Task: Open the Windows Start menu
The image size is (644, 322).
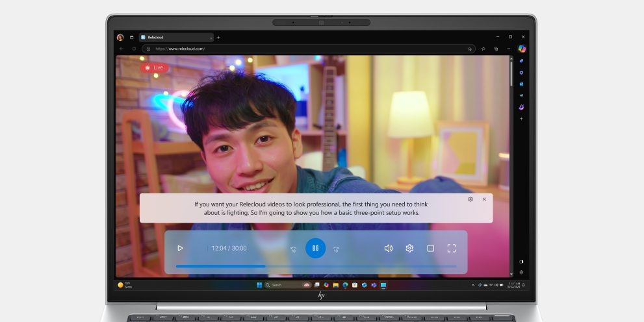Action: click(259, 285)
